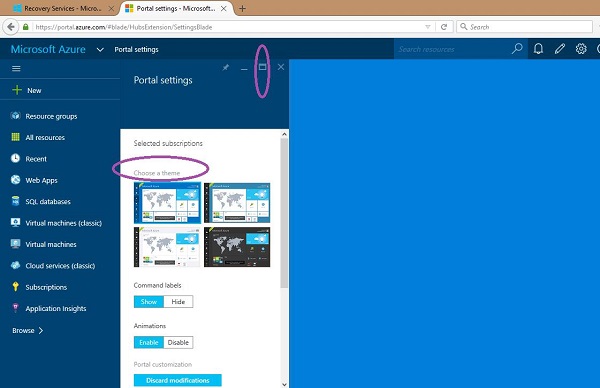The height and width of the screenshot is (388, 600).
Task: Choose the bright blue theme thumbnail
Action: (x=167, y=203)
